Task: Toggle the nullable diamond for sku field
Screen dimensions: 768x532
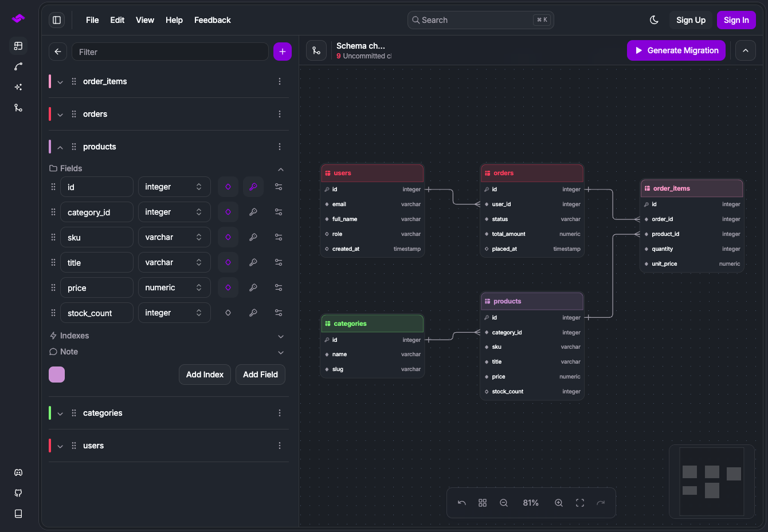Action: 228,237
